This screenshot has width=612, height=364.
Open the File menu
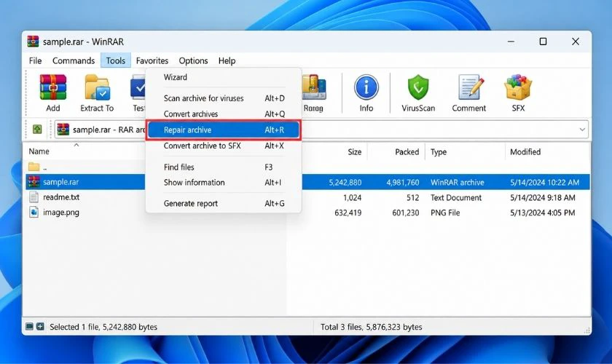(35, 61)
